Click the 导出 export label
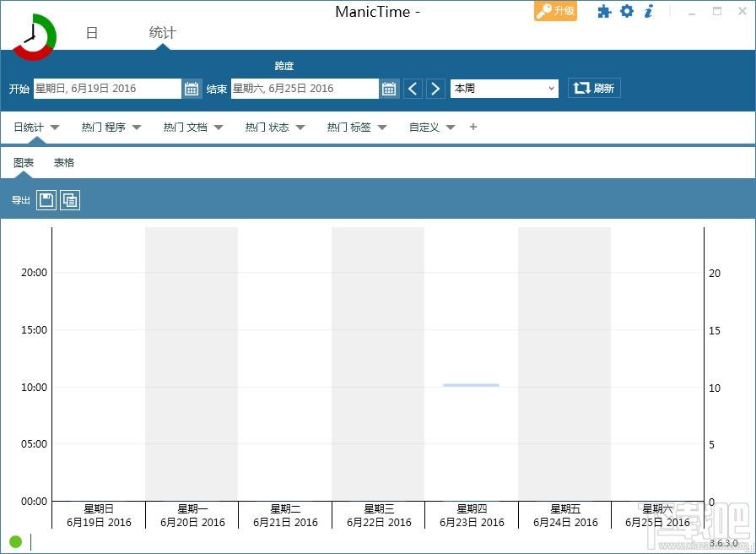 click(21, 200)
